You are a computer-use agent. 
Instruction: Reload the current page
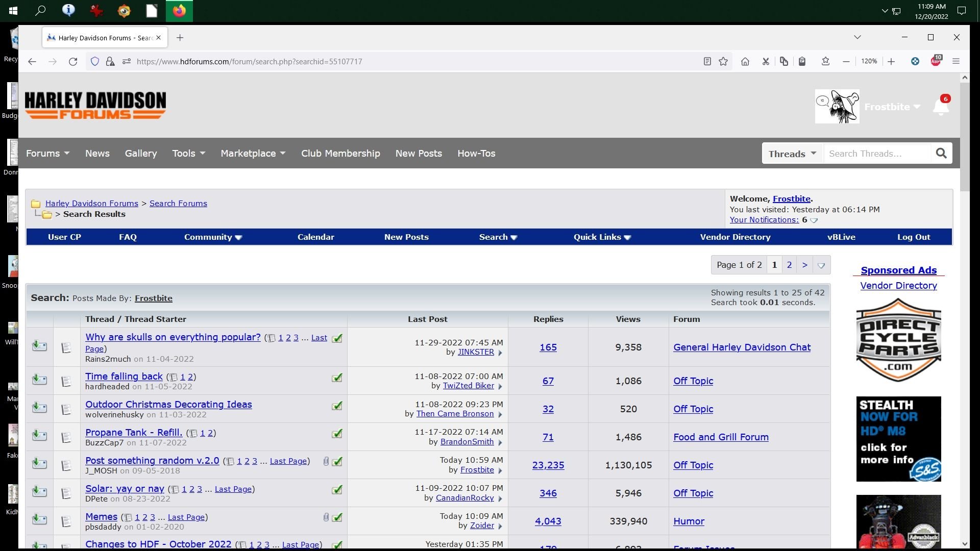click(x=73, y=62)
